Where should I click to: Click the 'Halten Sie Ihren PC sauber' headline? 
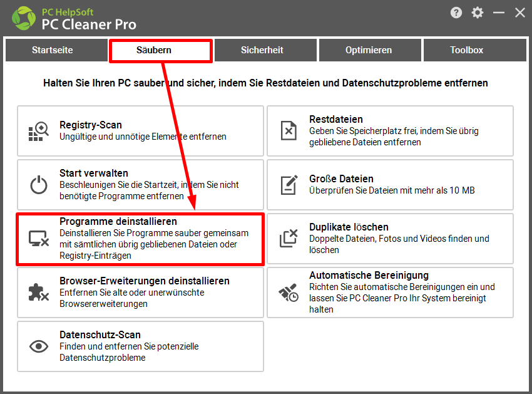pyautogui.click(x=265, y=83)
